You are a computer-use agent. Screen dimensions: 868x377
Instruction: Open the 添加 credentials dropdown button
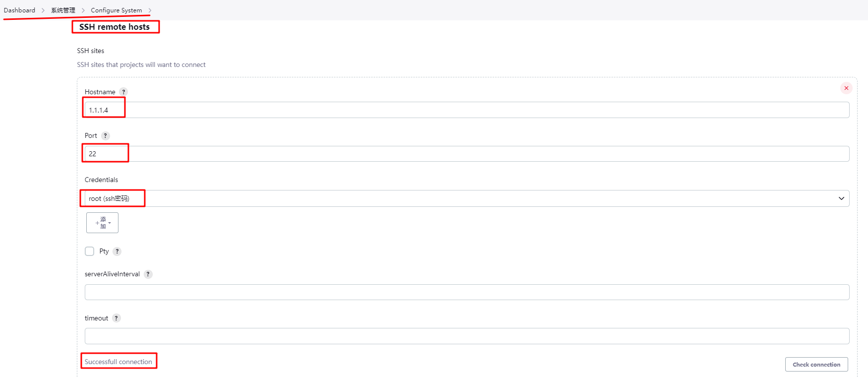(102, 223)
